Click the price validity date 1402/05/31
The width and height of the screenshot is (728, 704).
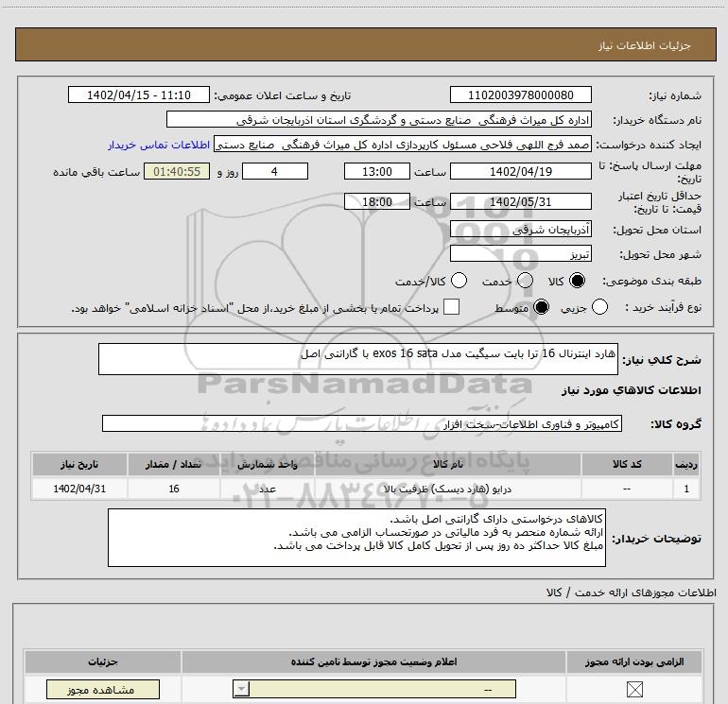(520, 202)
